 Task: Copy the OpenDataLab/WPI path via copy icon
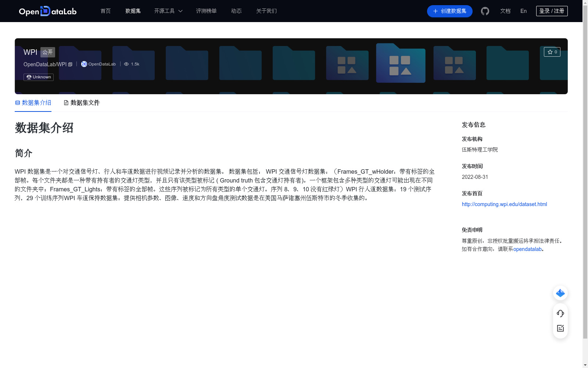(70, 64)
